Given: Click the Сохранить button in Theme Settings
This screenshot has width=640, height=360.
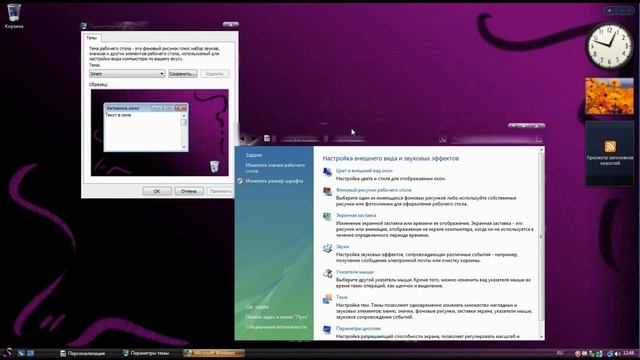Looking at the screenshot, I should pyautogui.click(x=182, y=74).
